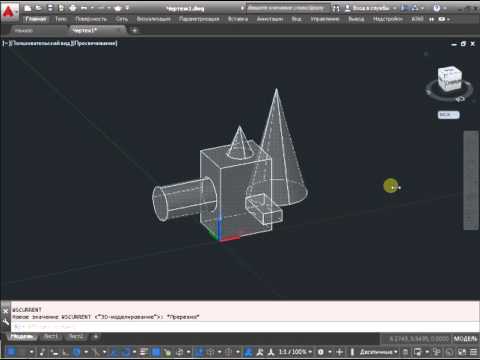Open the object snap settings dropdown arrow
This screenshot has height=360, width=480.
click(134, 352)
